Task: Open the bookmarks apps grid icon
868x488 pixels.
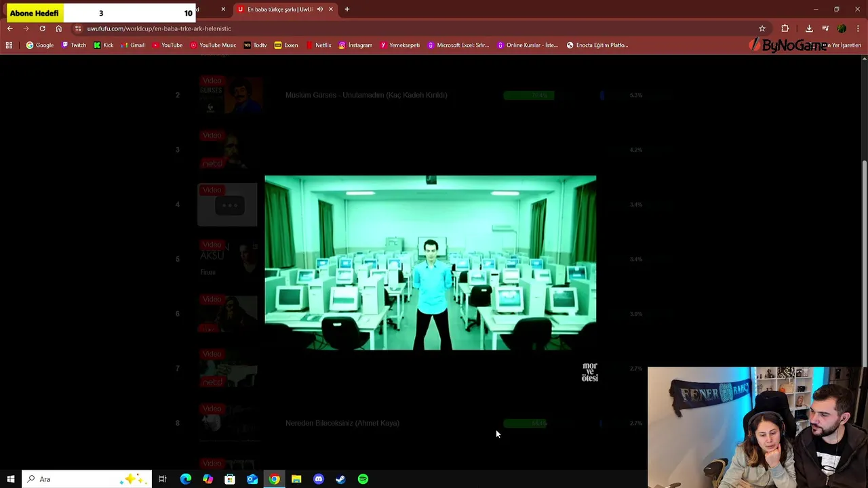Action: click(9, 45)
